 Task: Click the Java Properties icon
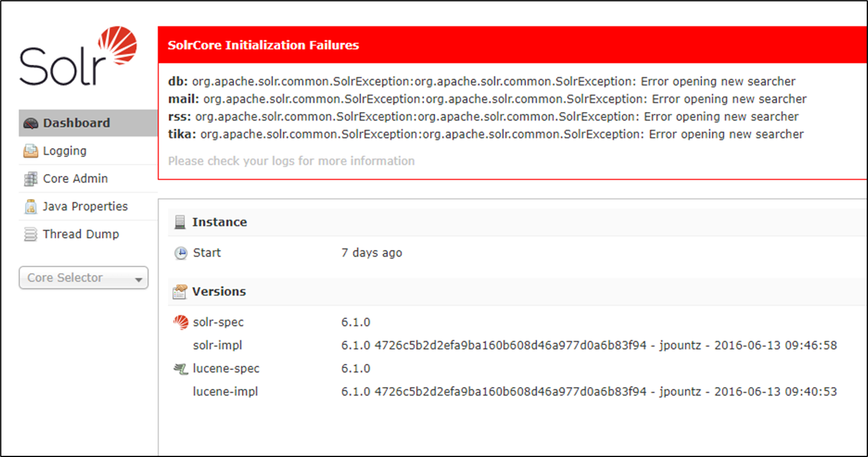pos(31,207)
